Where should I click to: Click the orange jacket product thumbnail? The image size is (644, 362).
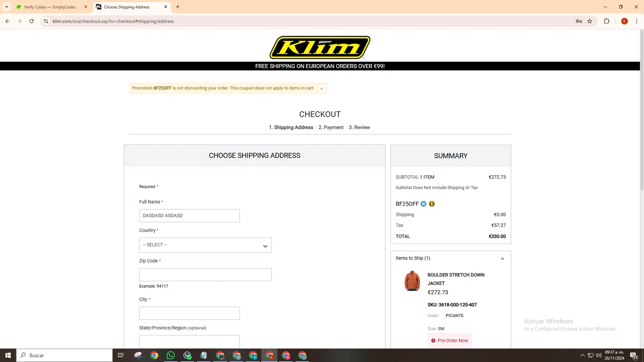tap(412, 281)
